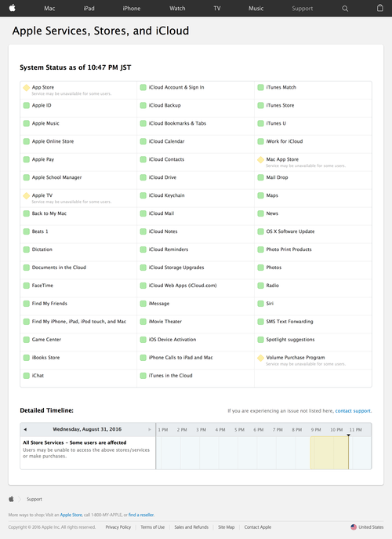Open the Privacy Policy link
Image resolution: width=392 pixels, height=539 pixels.
click(x=118, y=527)
